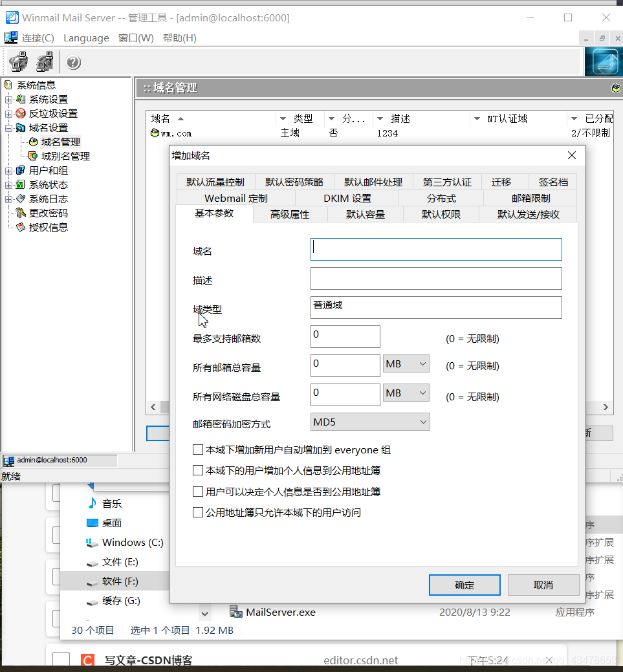Click the 域名管理 tree icon

(x=33, y=142)
